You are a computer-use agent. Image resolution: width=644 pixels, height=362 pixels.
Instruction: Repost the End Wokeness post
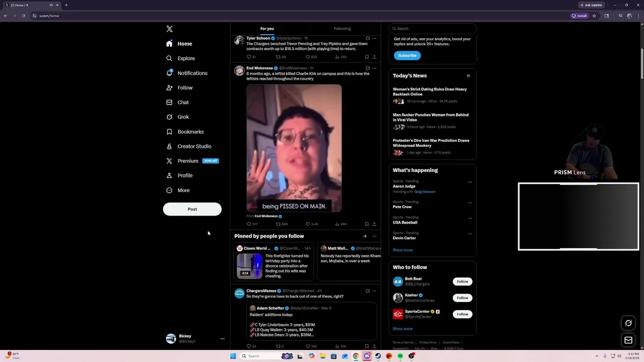[282, 224]
